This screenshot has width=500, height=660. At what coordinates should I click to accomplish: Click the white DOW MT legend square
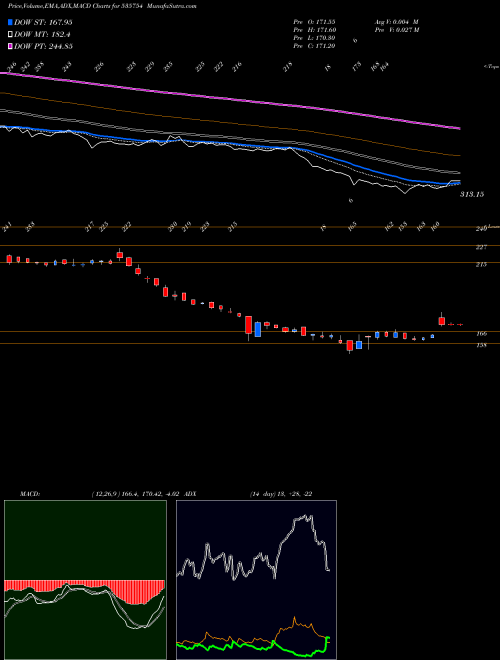point(11,35)
